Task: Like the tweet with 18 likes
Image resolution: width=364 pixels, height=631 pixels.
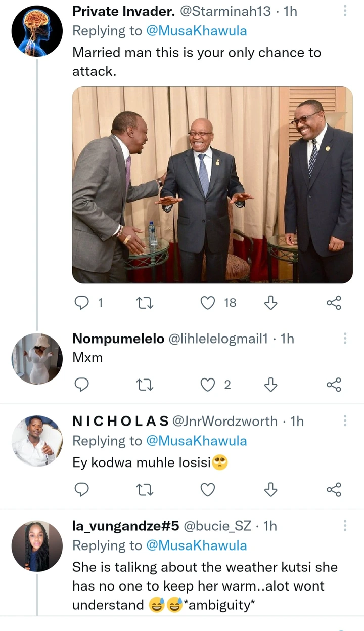Action: click(208, 303)
